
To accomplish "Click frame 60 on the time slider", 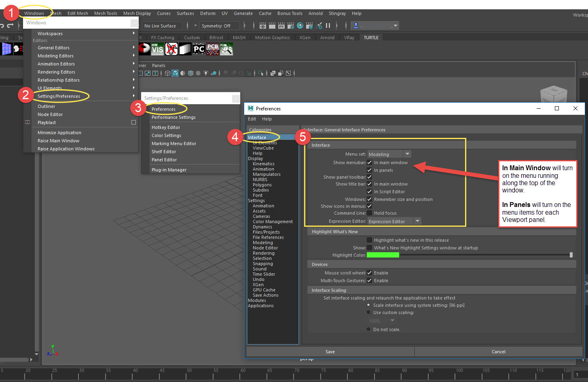I will (x=243, y=370).
